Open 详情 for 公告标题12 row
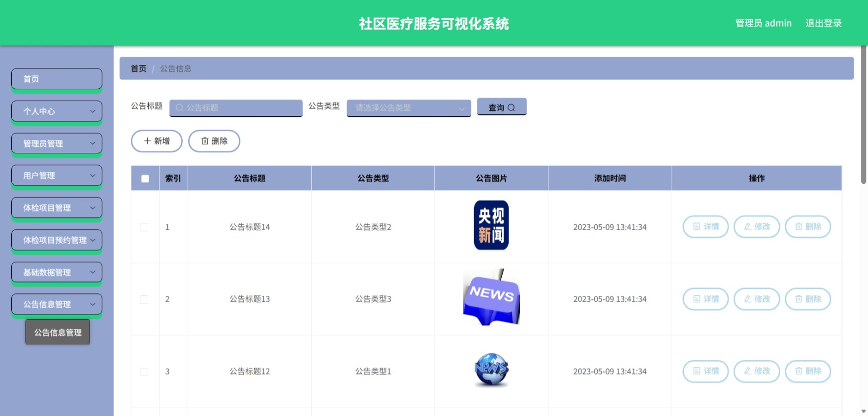The width and height of the screenshot is (868, 416). [706, 371]
